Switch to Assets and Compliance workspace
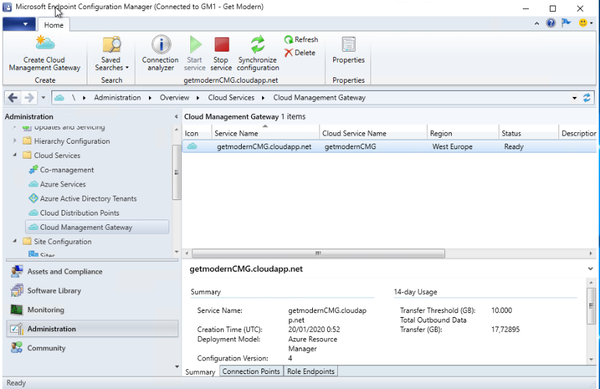 point(92,271)
